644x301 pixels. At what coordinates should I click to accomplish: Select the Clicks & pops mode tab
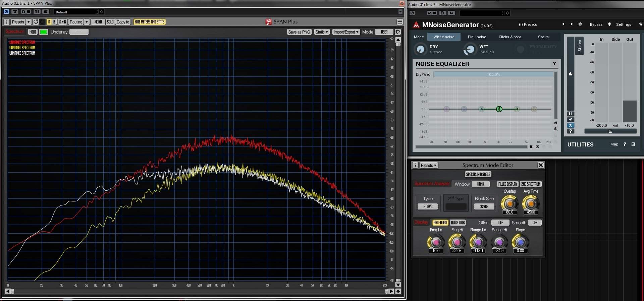510,37
